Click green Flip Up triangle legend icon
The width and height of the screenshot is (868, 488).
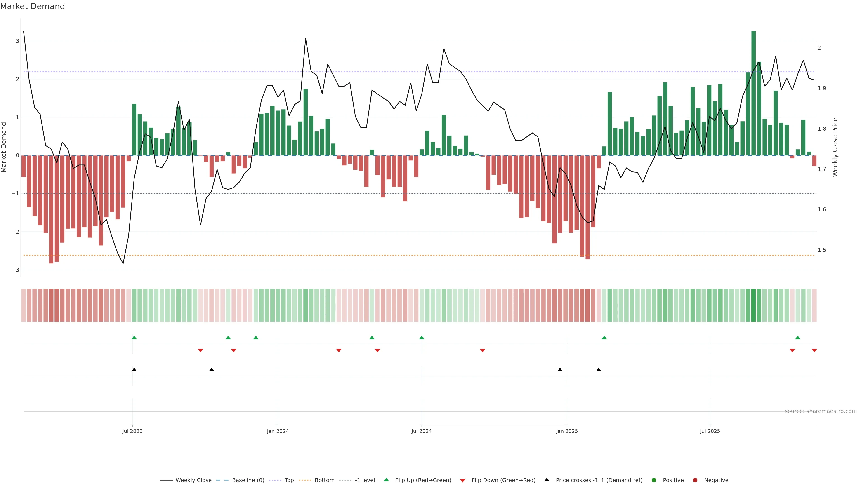[x=386, y=480]
